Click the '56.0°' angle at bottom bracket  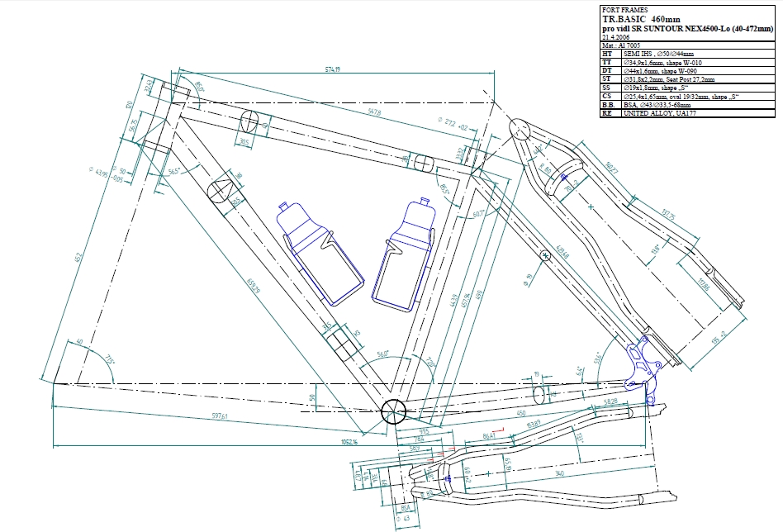tap(382, 354)
